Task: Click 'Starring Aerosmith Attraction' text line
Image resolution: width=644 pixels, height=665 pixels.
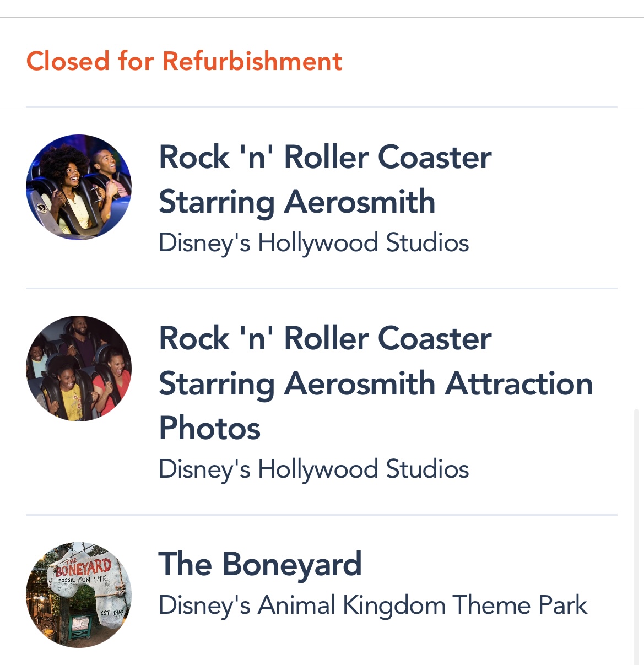Action: click(376, 383)
